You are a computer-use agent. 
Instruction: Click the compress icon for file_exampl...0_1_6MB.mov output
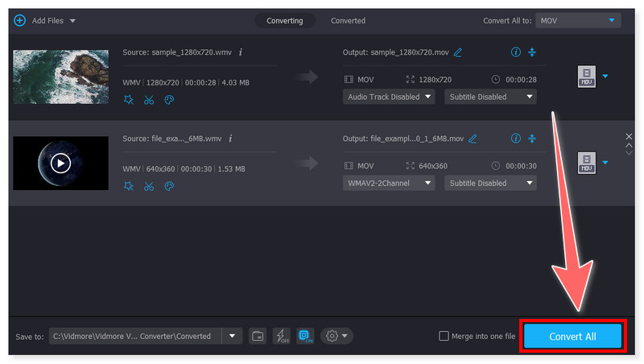coord(531,139)
